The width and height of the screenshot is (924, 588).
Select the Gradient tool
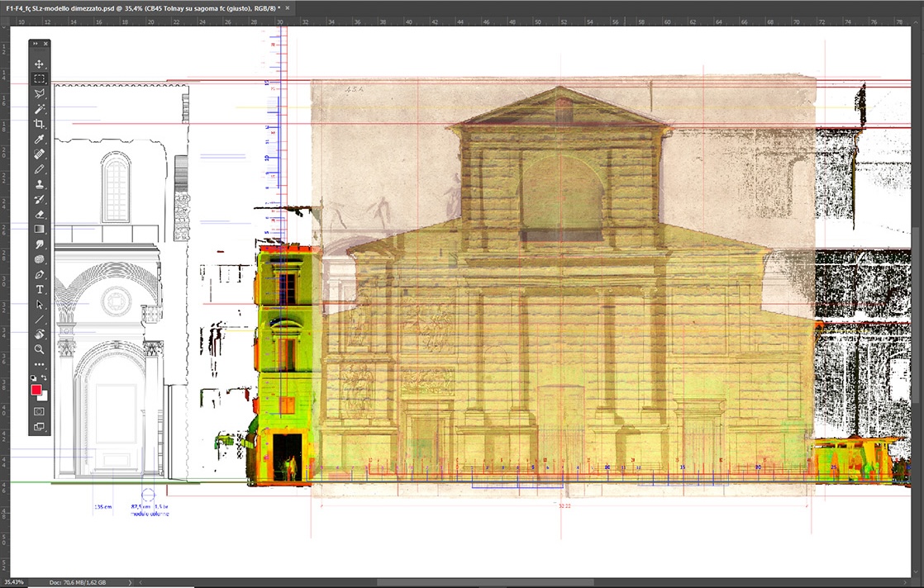(x=39, y=229)
